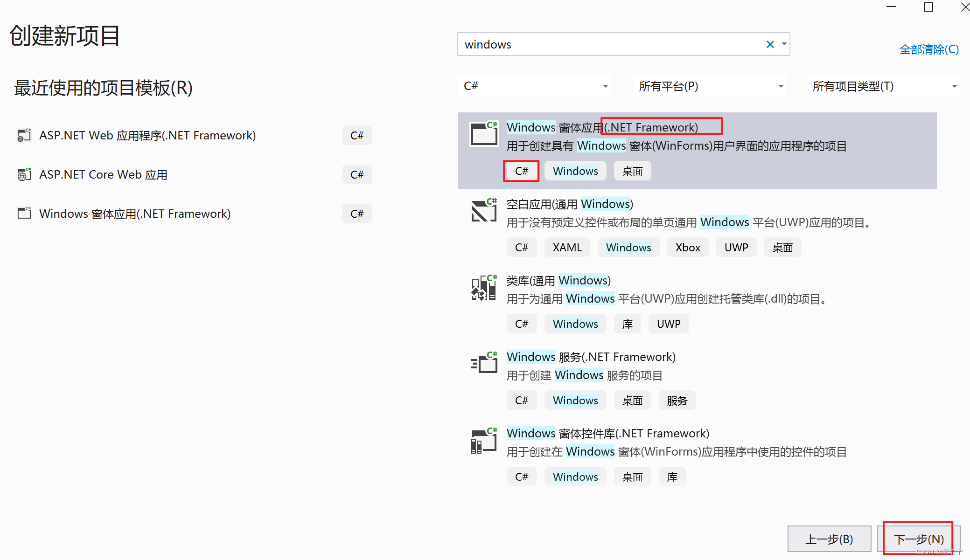The width and height of the screenshot is (970, 560).
Task: Select the XAML tag filter
Action: click(567, 247)
